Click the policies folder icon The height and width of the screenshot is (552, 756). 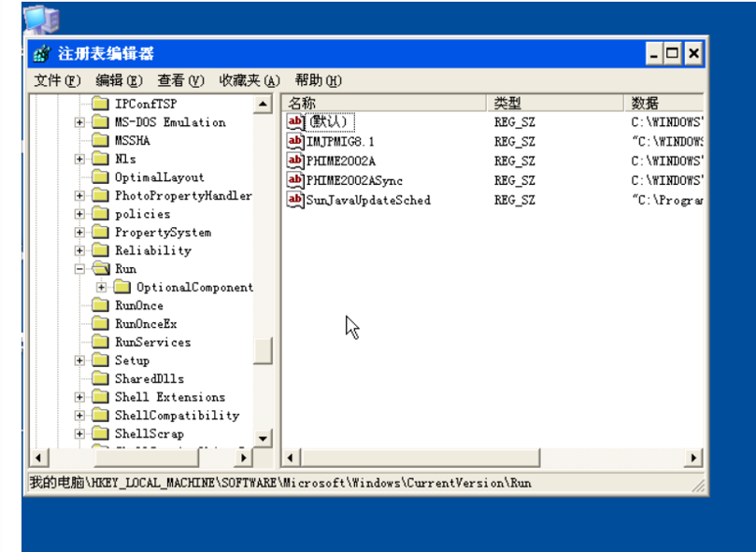click(x=100, y=214)
